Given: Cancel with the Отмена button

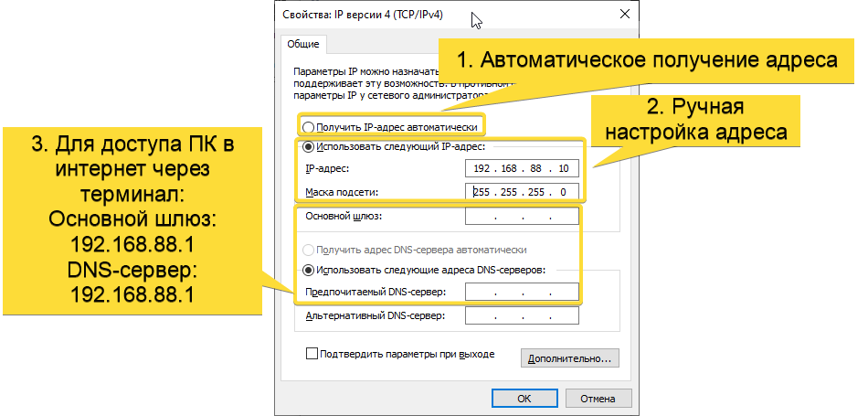Looking at the screenshot, I should [x=598, y=399].
